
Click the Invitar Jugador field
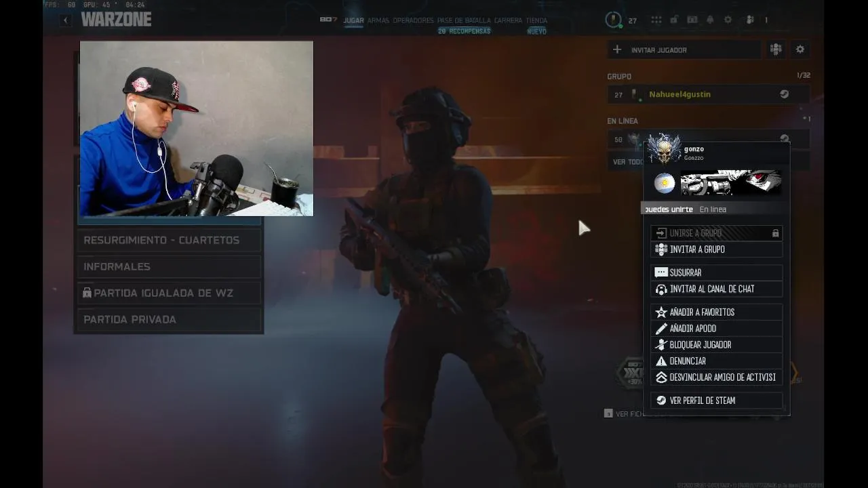coord(684,49)
